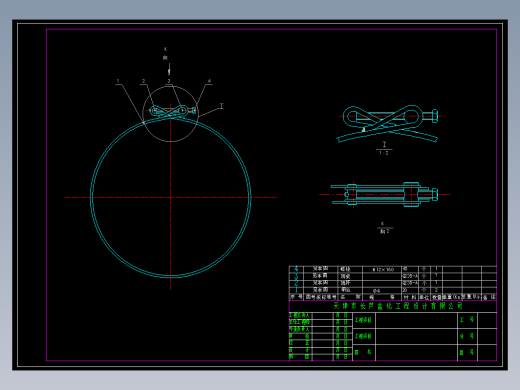Select the enlarged clamp detail view I
The image size is (520, 390).
point(388,124)
